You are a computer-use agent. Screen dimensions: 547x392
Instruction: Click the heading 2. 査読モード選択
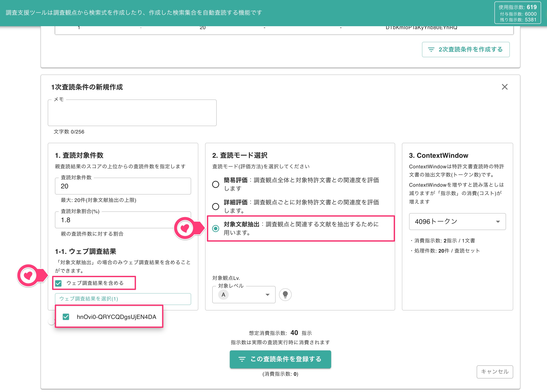pos(239,155)
